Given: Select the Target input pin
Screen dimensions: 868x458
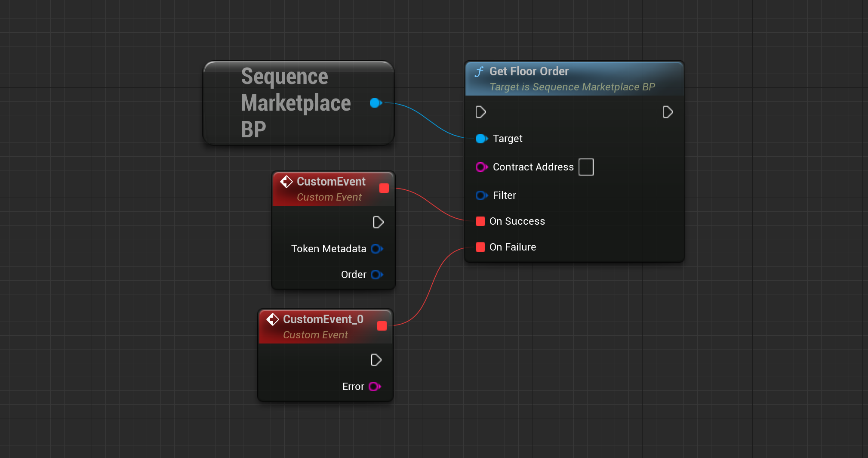Looking at the screenshot, I should point(482,139).
